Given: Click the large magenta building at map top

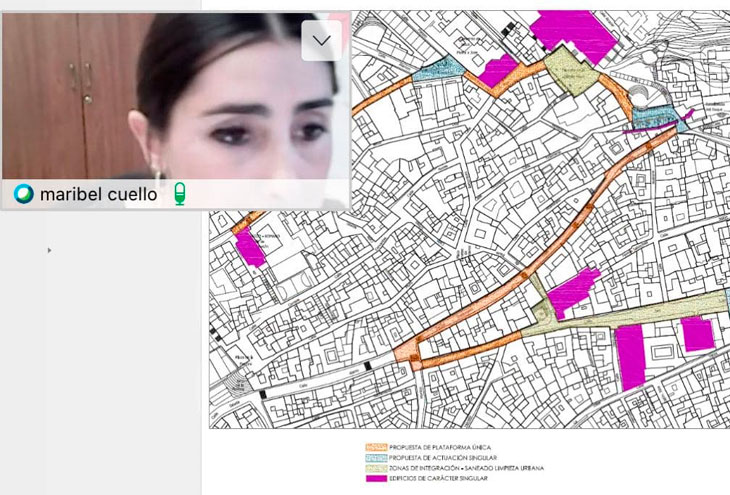Looking at the screenshot, I should click(x=576, y=28).
